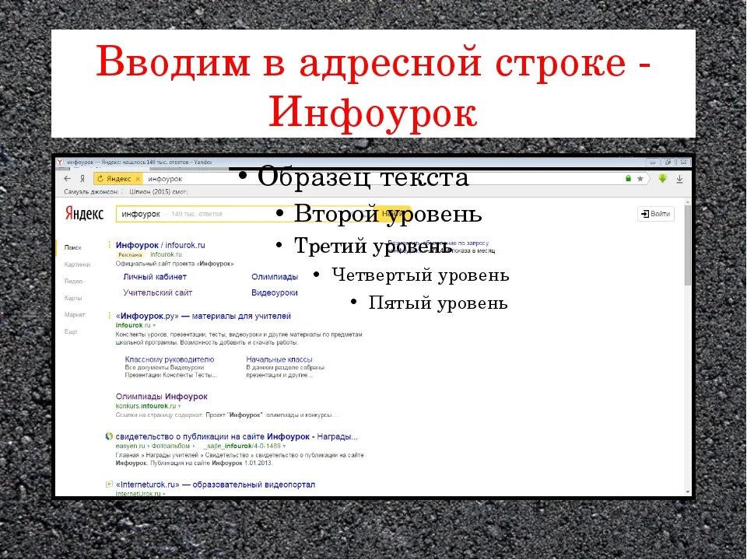Click the favicon beside Interneturok.ru result
The width and height of the screenshot is (747, 560).
(x=109, y=485)
